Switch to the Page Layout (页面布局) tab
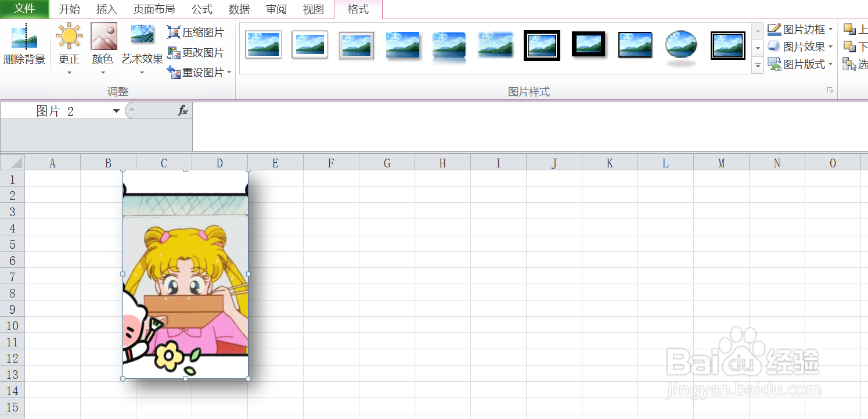868x419 pixels. (154, 9)
